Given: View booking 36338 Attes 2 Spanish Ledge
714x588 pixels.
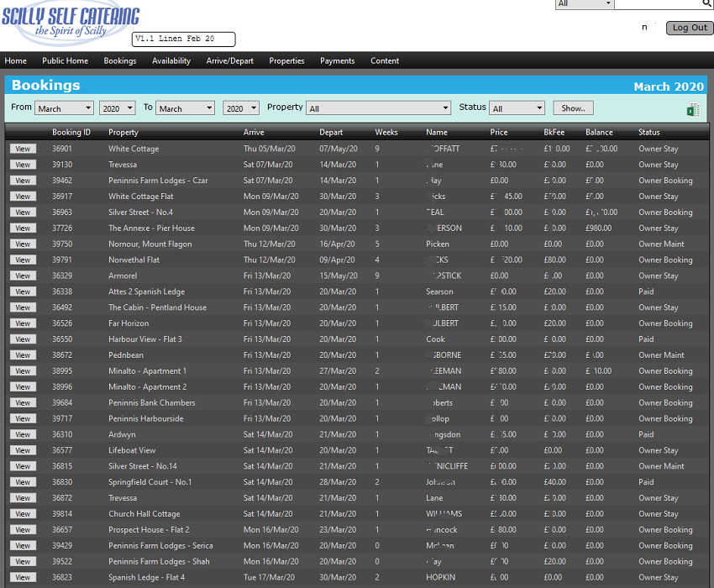Looking at the screenshot, I should click(23, 291).
